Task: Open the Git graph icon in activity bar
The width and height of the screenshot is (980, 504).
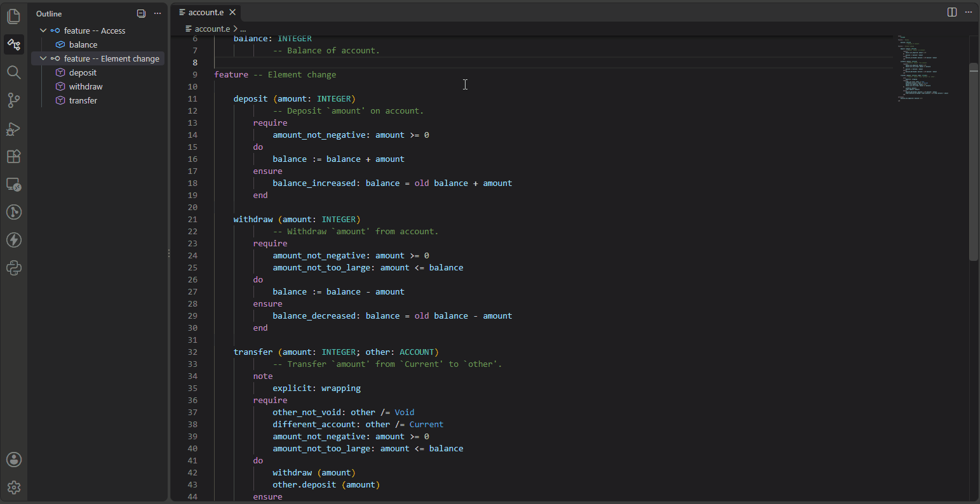Action: [14, 212]
